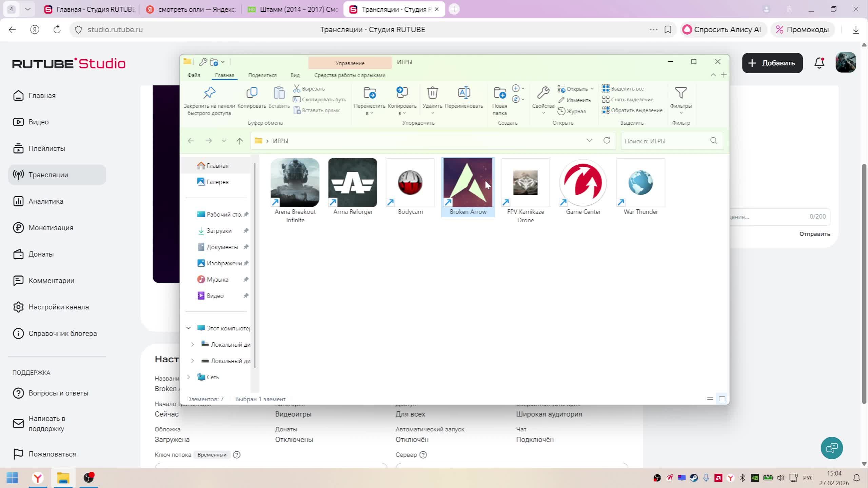Image resolution: width=868 pixels, height=488 pixels.
Task: Open the Properties (Свойства) wrench icon
Action: 543,93
